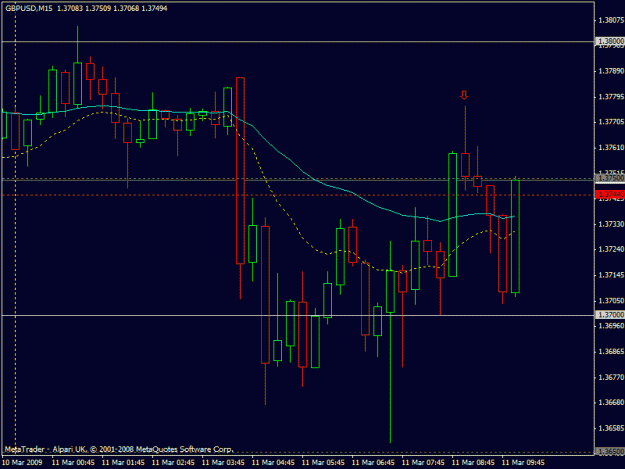
Task: Click the 1.37050 price scale value
Action: (x=611, y=300)
